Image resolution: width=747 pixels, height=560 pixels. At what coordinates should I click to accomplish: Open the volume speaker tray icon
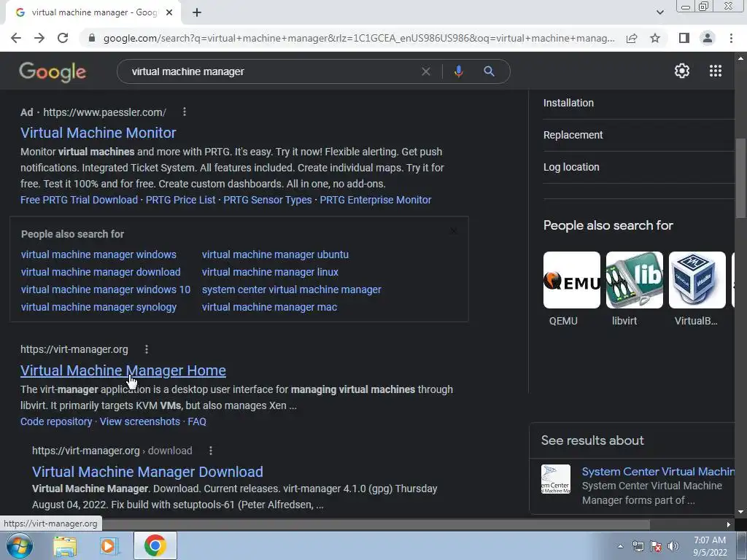point(673,546)
